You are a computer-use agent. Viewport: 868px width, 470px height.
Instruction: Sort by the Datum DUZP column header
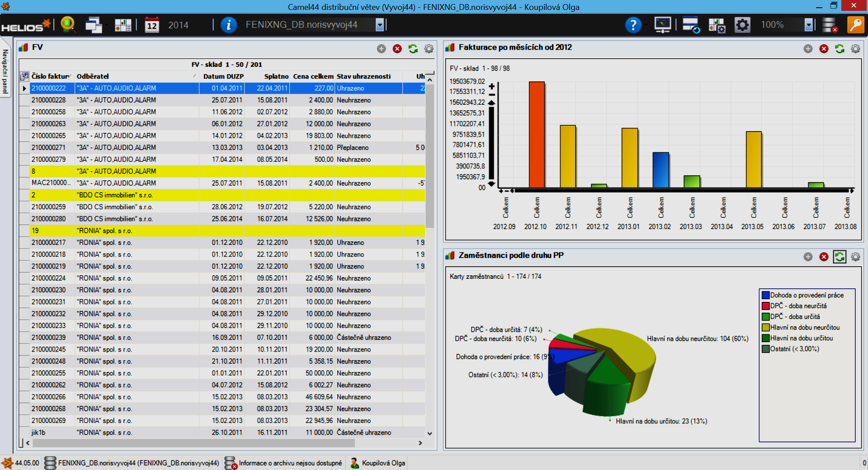coord(222,76)
